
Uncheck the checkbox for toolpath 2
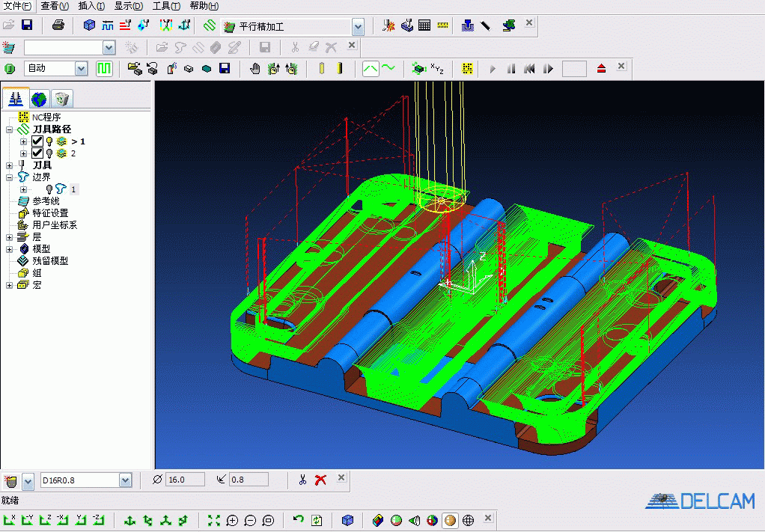point(37,153)
